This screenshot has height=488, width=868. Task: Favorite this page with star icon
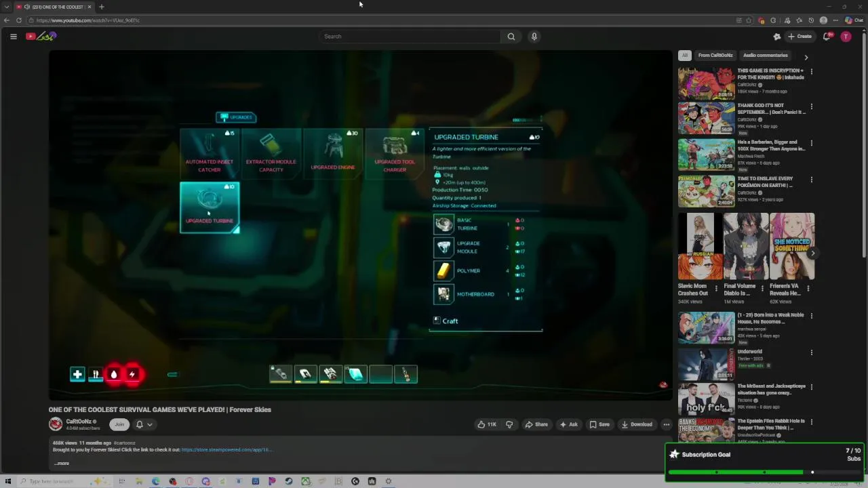click(749, 20)
